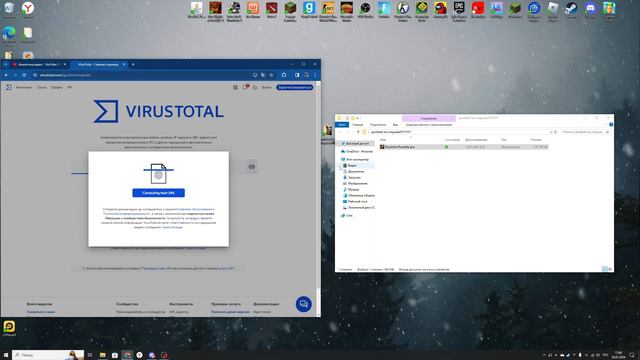Click the Explorer search field
This screenshot has width=640, height=360.
point(585,132)
